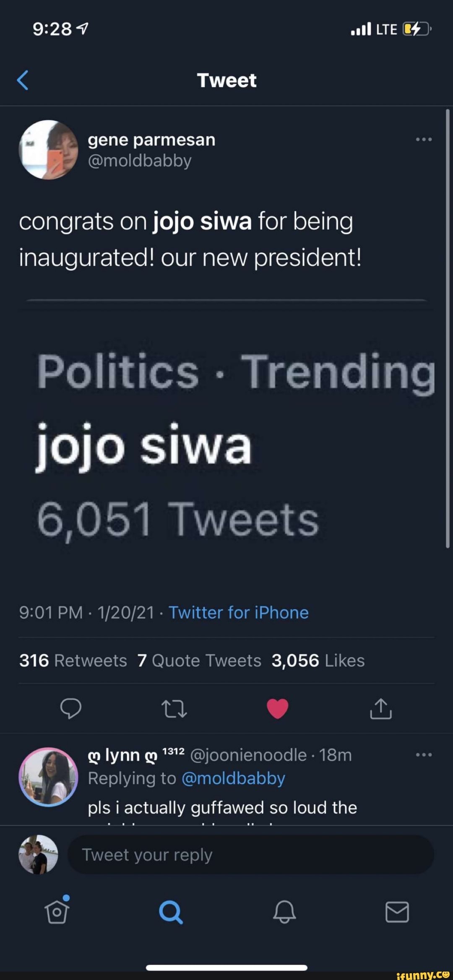Go to the Home tab

tap(57, 912)
